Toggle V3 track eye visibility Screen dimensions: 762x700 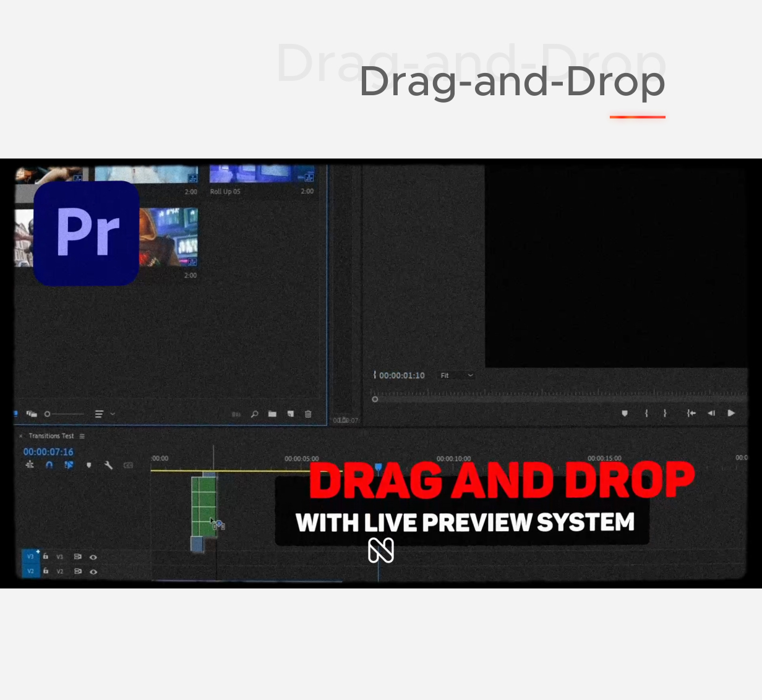(x=93, y=557)
